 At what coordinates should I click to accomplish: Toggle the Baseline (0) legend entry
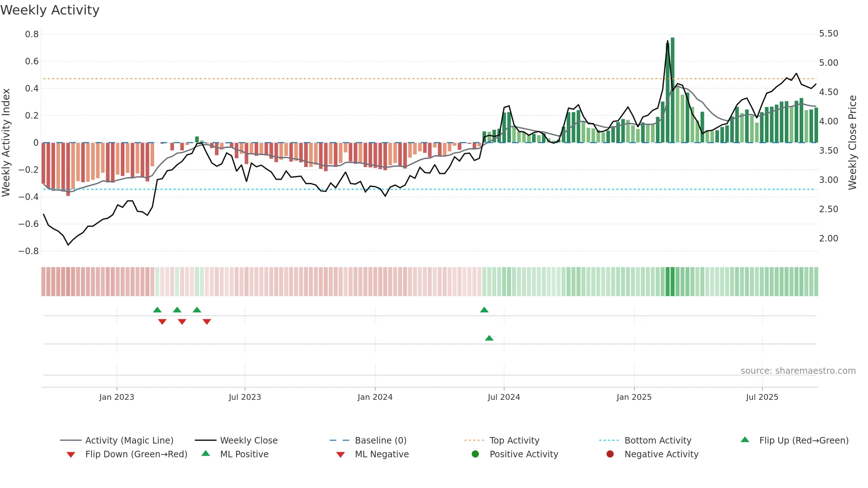[x=368, y=440]
